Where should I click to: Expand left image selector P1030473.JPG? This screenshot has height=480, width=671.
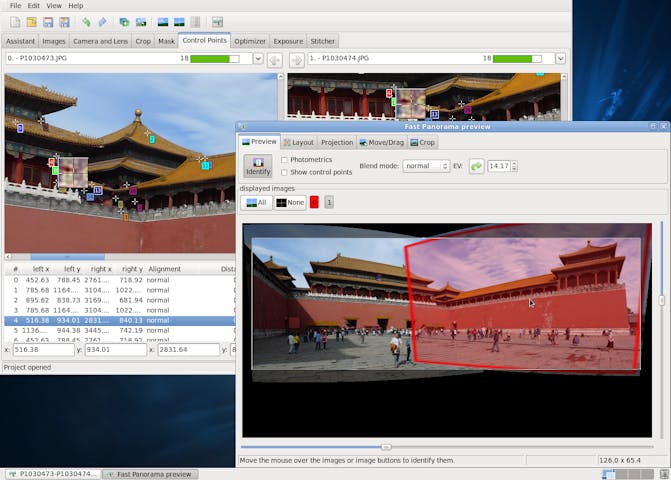point(258,59)
